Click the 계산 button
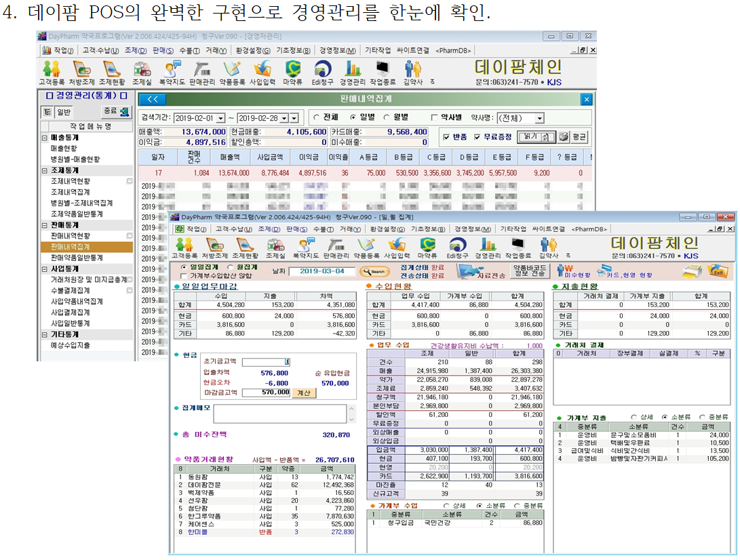 tap(304, 393)
